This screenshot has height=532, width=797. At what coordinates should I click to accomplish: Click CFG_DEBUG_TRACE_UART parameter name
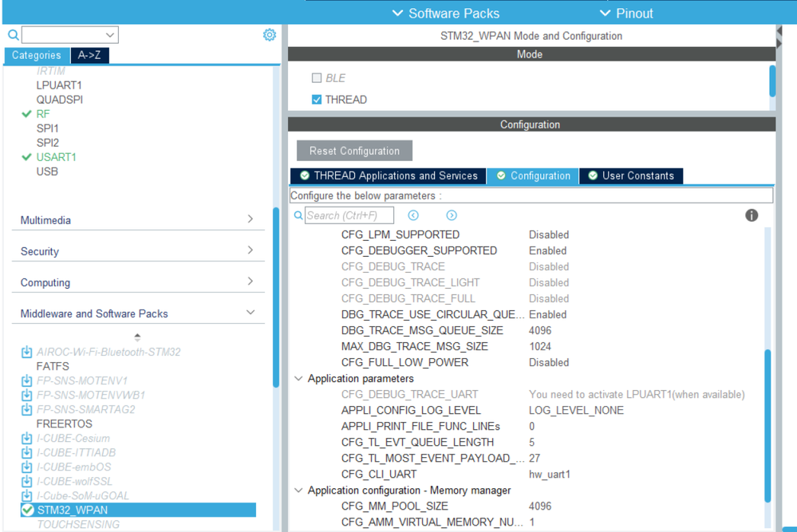[409, 394]
